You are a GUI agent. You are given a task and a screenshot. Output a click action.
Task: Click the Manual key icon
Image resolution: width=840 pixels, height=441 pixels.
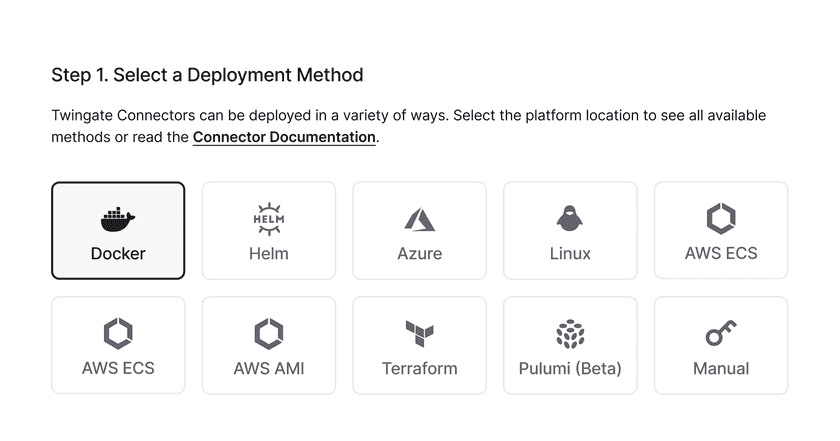[x=721, y=333]
